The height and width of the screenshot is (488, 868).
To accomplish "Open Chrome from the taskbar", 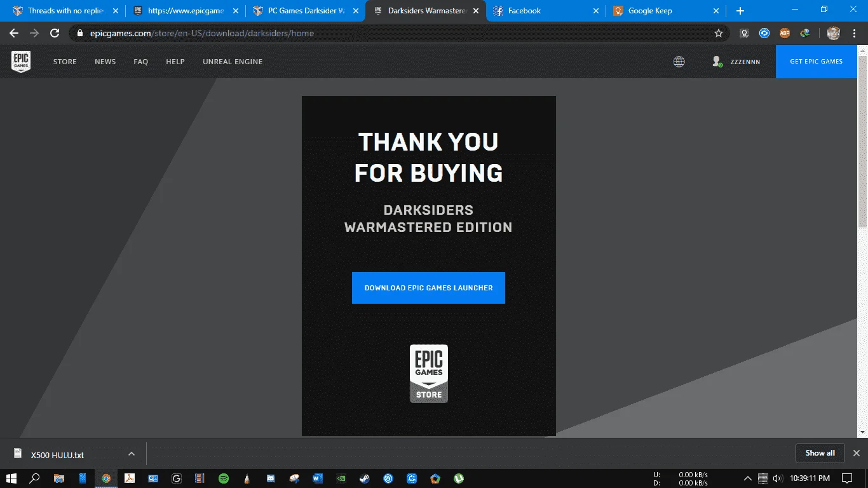I will point(106,478).
